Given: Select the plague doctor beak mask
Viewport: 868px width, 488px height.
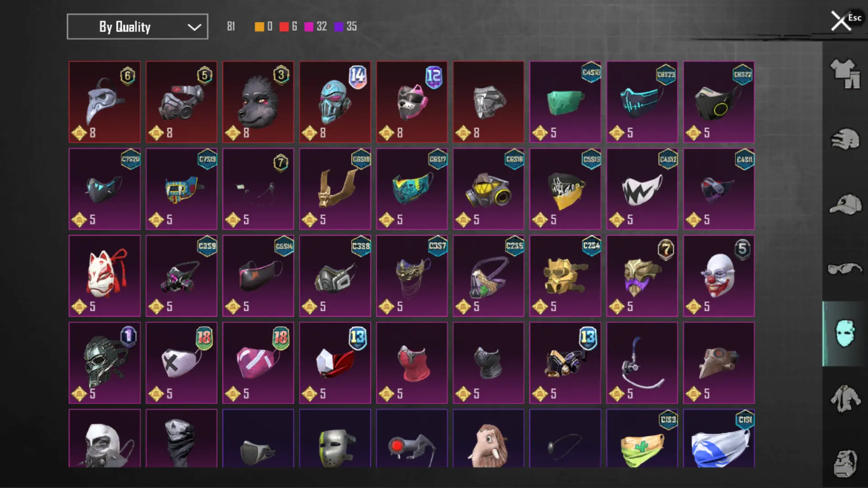Looking at the screenshot, I should click(x=104, y=102).
